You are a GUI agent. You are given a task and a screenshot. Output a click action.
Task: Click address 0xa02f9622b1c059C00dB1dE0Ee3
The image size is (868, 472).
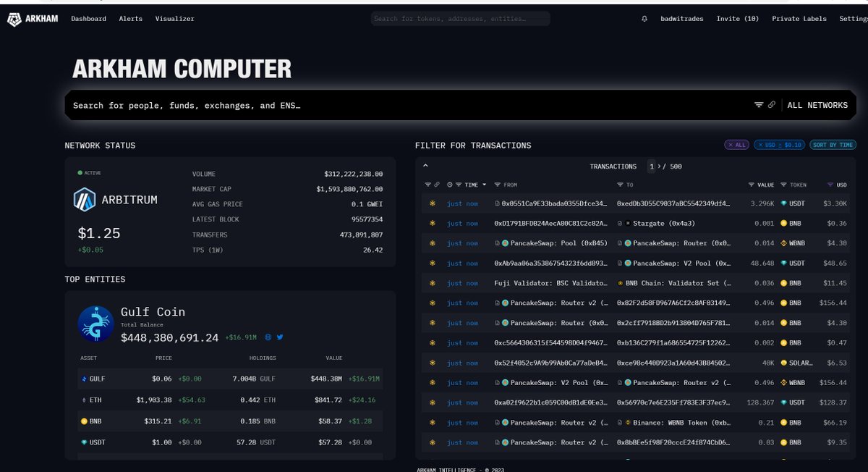pos(551,403)
